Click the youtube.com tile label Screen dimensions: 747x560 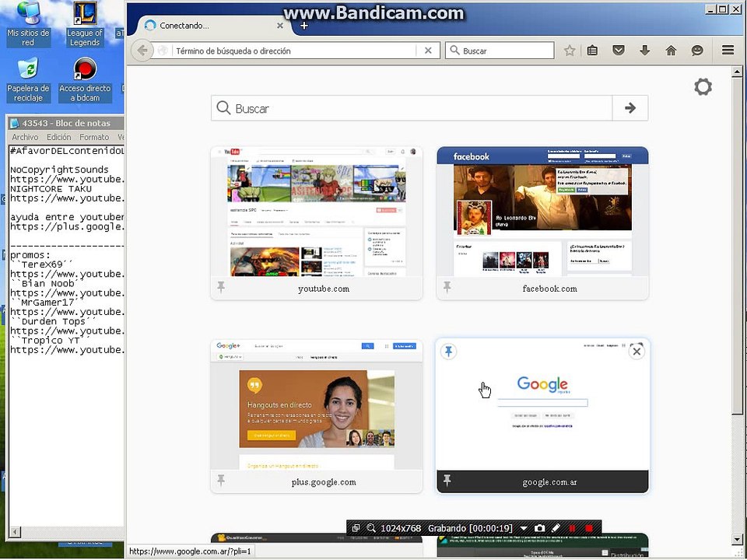point(324,289)
